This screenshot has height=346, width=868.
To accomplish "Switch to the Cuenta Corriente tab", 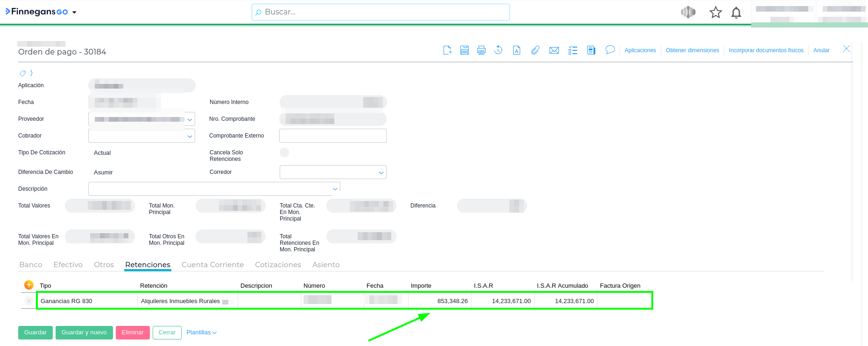I will coord(212,265).
